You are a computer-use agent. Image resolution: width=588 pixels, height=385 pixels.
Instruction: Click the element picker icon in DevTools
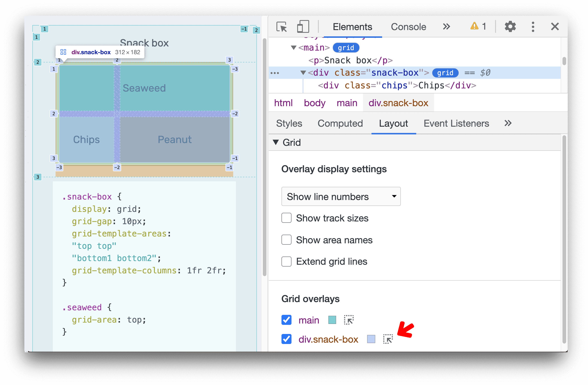pyautogui.click(x=281, y=27)
